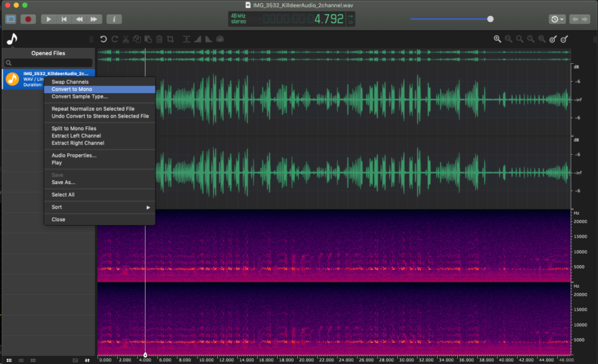Click the Opened Files search field
The width and height of the screenshot is (598, 364).
pyautogui.click(x=48, y=63)
